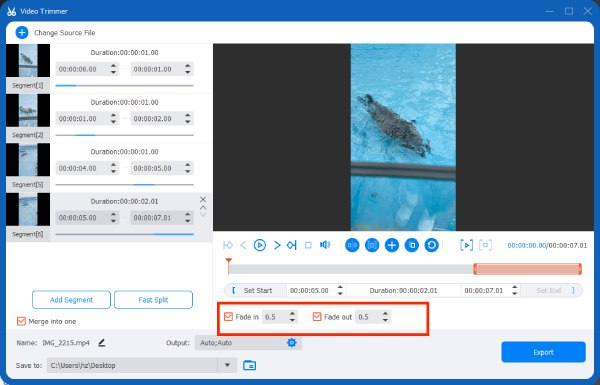This screenshot has width=600, height=385.
Task: Toggle the Fade out checkbox
Action: click(317, 316)
